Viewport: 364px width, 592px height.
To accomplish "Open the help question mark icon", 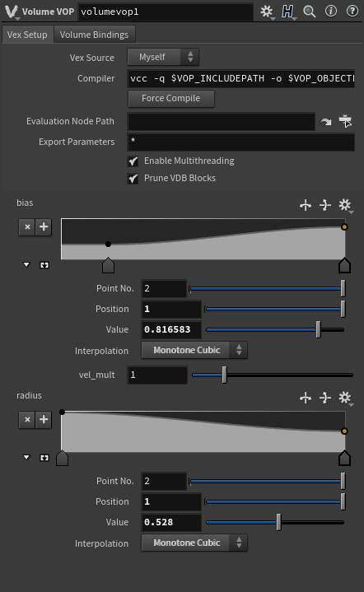I will point(352,11).
